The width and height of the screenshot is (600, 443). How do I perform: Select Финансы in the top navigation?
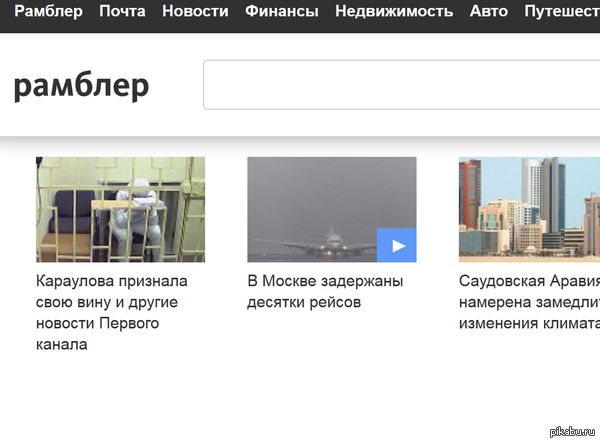(x=281, y=12)
